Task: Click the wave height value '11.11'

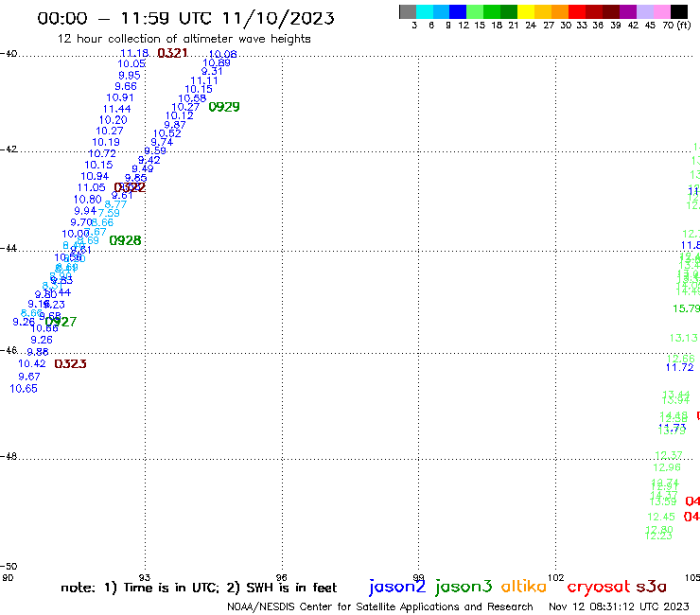Action: [x=204, y=80]
